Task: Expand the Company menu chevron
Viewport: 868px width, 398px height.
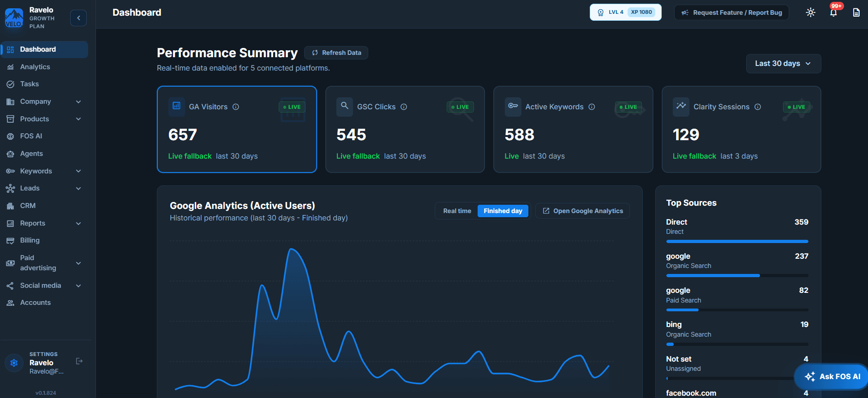Action: (78, 102)
